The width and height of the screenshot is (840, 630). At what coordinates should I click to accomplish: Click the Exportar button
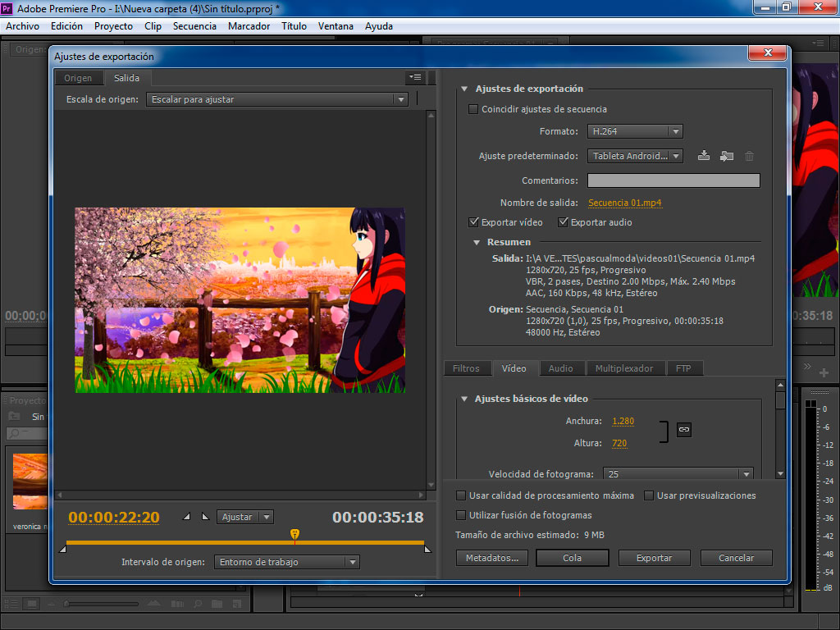pyautogui.click(x=654, y=558)
